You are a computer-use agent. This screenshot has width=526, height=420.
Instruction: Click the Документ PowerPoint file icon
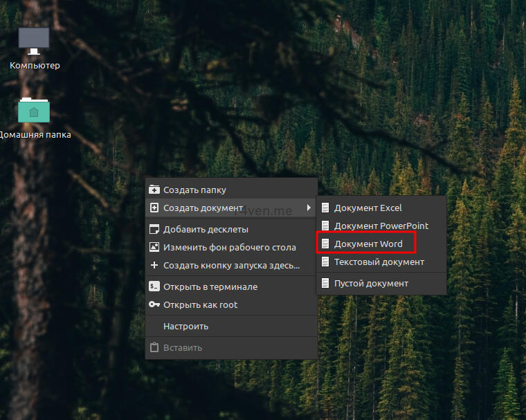[325, 226]
